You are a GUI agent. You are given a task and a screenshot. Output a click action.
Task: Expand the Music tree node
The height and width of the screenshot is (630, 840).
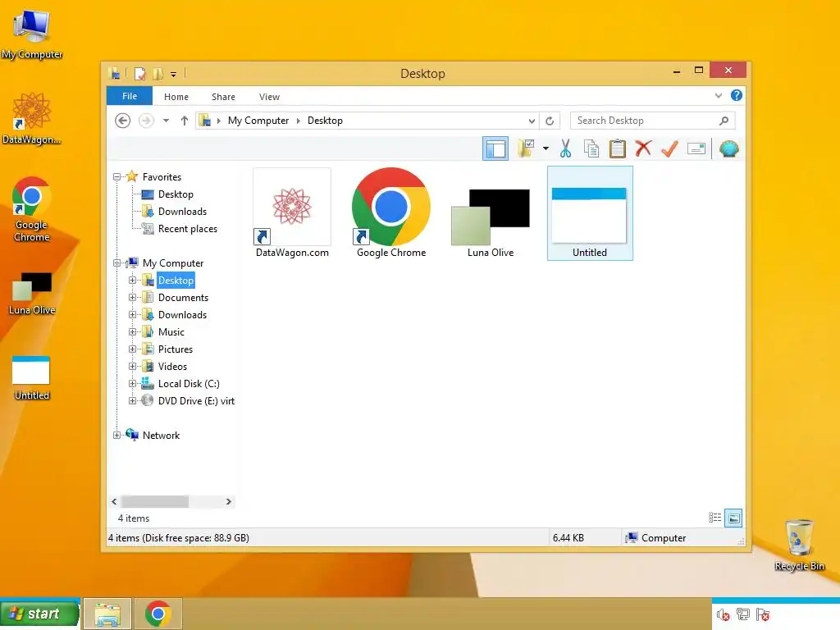tap(132, 332)
